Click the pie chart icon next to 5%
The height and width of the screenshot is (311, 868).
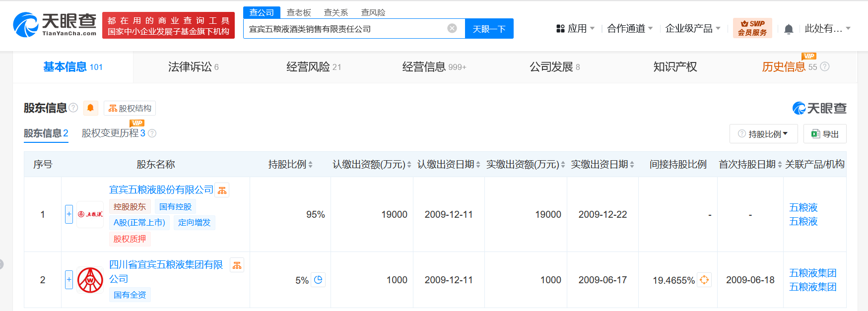point(318,280)
